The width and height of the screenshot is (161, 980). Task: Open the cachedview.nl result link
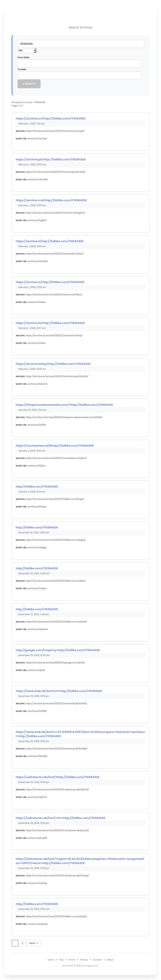[54, 445]
